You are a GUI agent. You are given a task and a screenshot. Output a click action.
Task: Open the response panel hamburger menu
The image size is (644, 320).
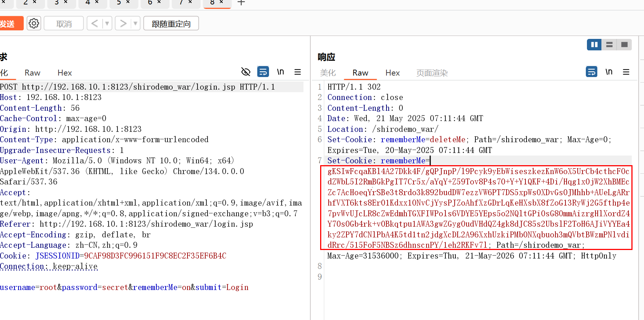pos(626,72)
